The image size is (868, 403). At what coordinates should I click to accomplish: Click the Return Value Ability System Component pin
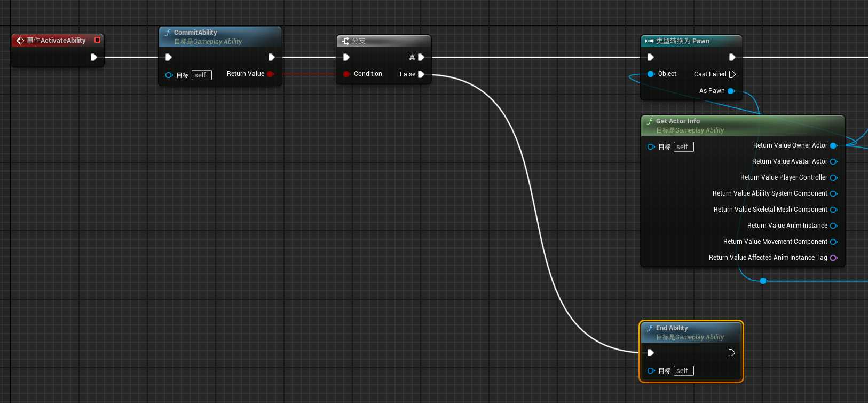point(833,193)
